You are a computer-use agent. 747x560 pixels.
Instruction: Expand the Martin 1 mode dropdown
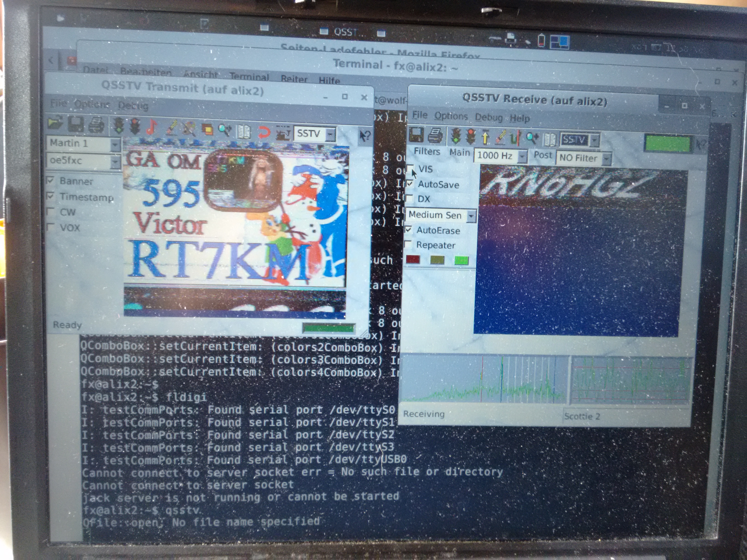click(115, 145)
